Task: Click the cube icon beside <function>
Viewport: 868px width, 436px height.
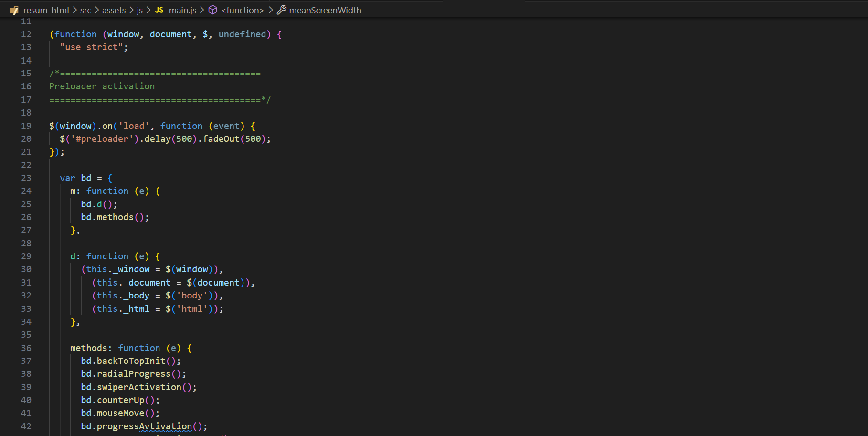Action: 213,10
